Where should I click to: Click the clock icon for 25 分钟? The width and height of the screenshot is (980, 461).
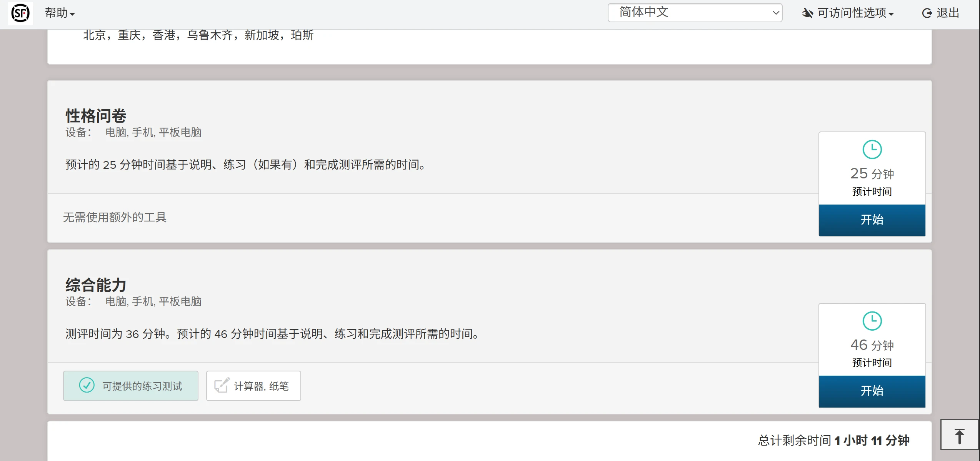pos(872,150)
